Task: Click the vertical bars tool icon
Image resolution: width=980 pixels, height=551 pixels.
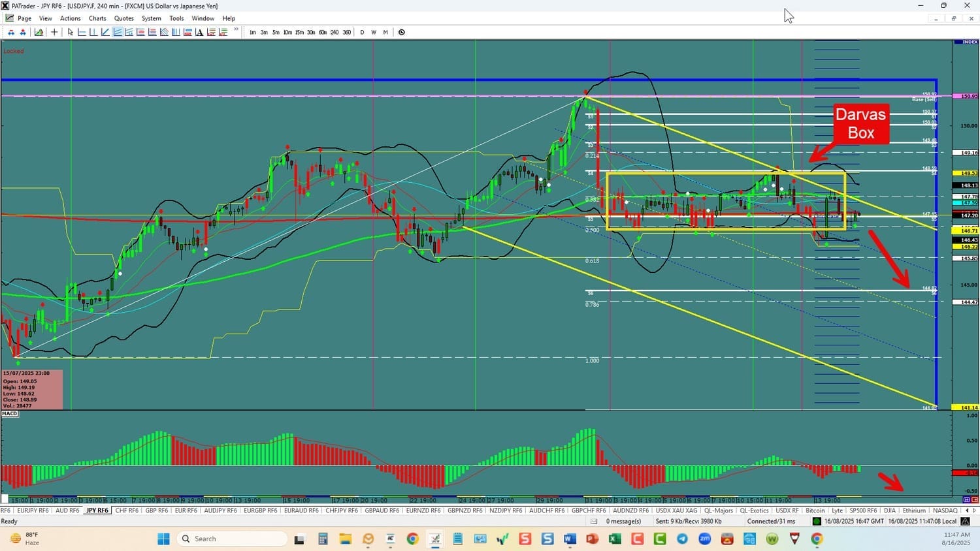Action: click(x=176, y=32)
